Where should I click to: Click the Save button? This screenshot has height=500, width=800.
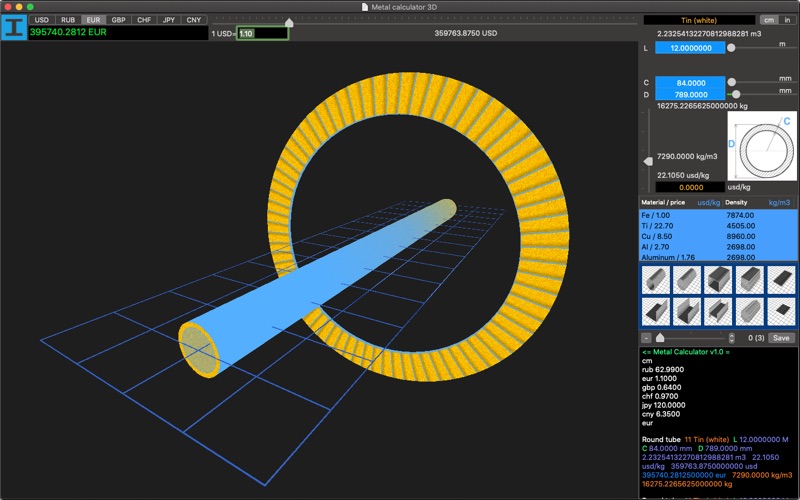tap(781, 338)
